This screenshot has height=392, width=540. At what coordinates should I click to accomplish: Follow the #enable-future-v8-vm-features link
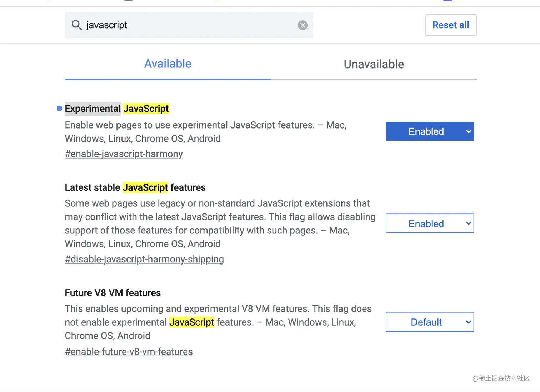coord(129,352)
